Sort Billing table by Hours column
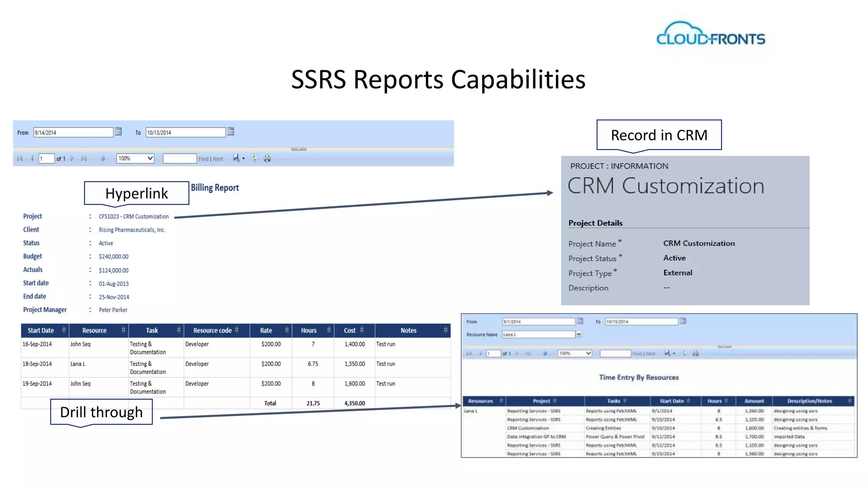 coord(329,330)
